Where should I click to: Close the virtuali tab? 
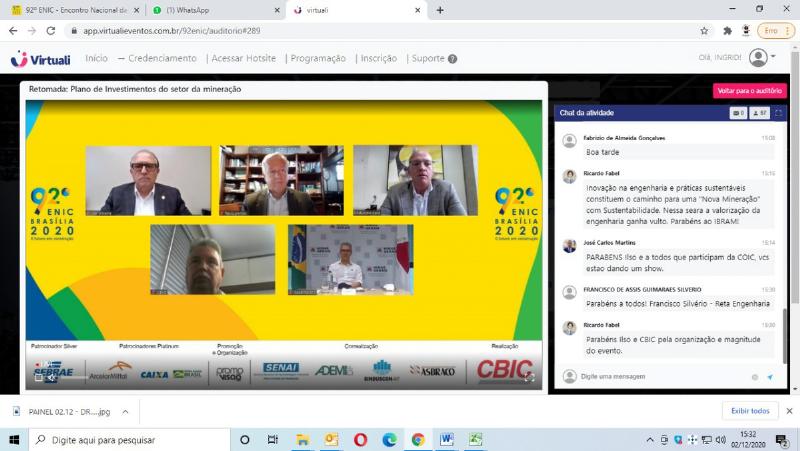point(417,10)
